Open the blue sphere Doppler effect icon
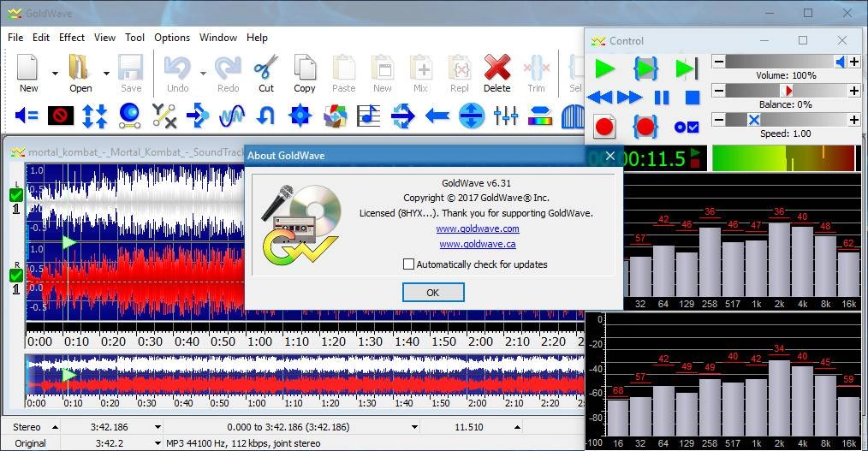This screenshot has width=868, height=451. coord(129,116)
